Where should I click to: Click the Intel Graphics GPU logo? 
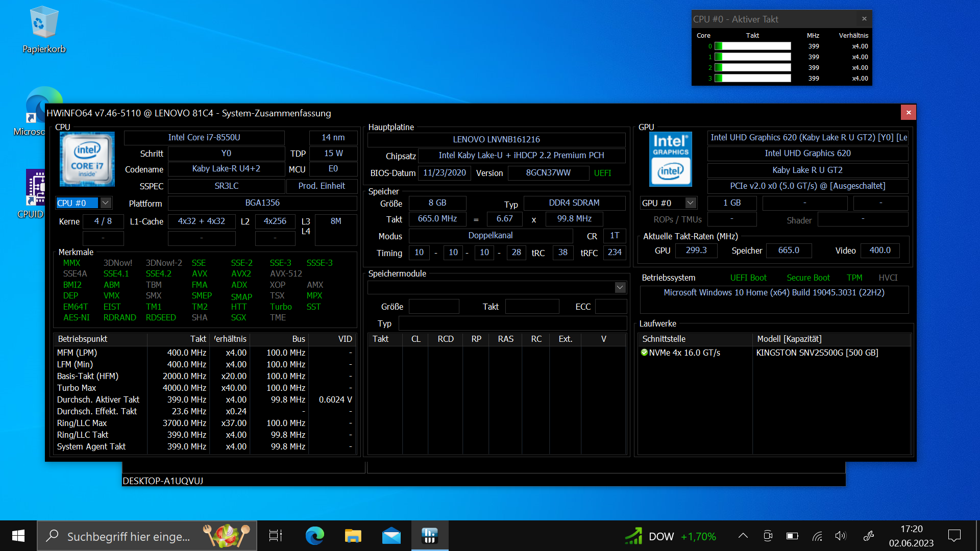pos(670,159)
